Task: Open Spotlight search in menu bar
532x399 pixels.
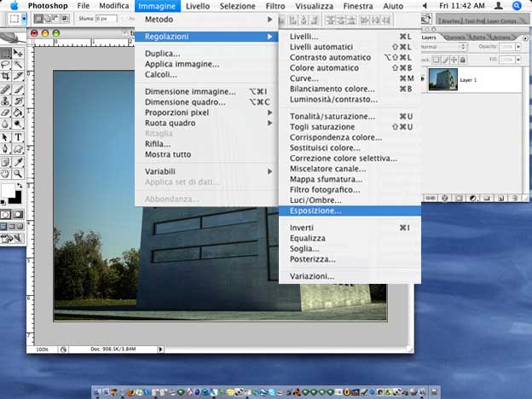Action: pyautogui.click(x=517, y=6)
